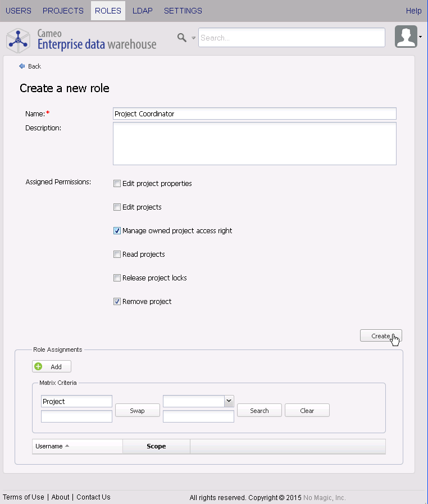
Task: Click the green plus Add icon
Action: click(38, 366)
